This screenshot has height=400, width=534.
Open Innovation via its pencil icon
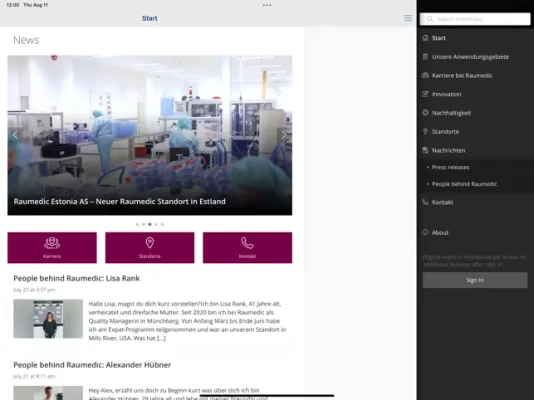coord(425,94)
